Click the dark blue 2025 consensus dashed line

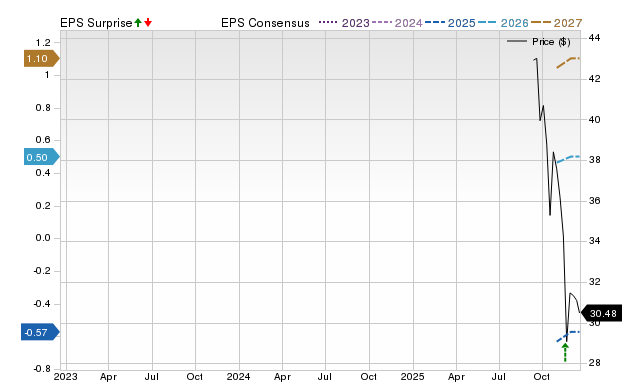[x=568, y=336]
